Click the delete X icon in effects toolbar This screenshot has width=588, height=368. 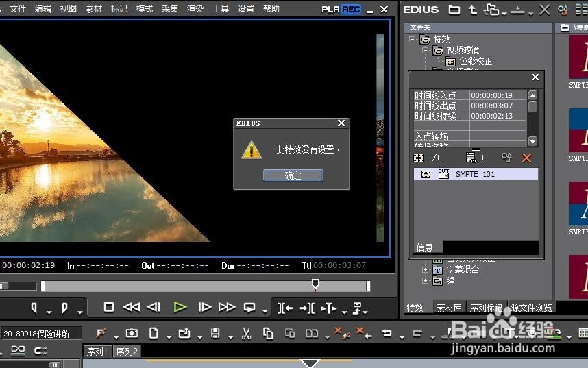(544, 10)
